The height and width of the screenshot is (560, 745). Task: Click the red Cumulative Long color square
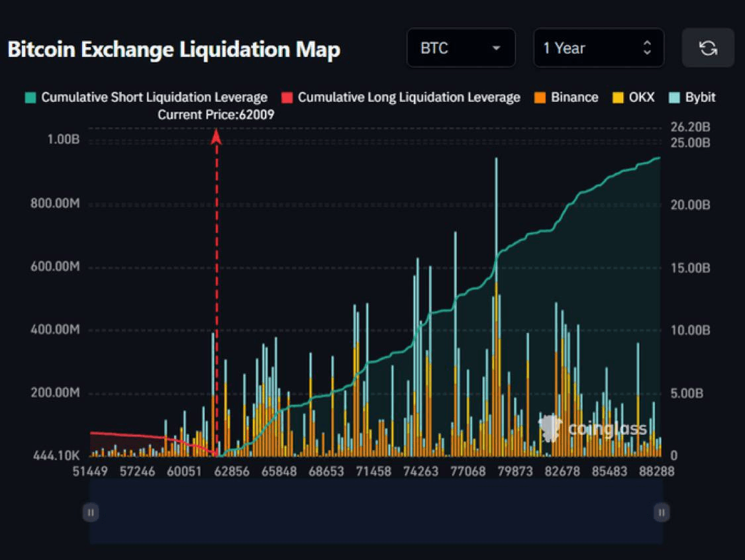tap(287, 98)
